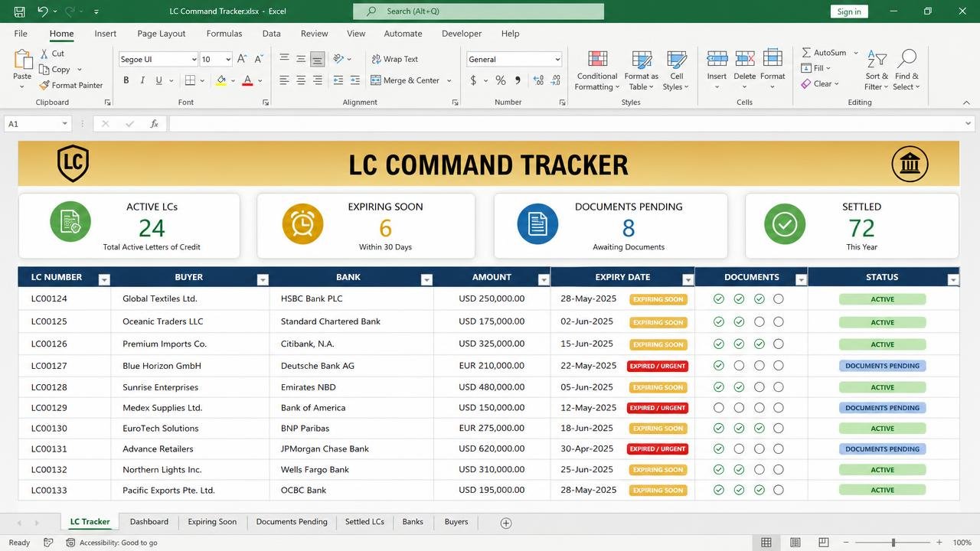Open the STATUS column filter dropdown
The height and width of the screenshot is (551, 980).
click(x=953, y=280)
